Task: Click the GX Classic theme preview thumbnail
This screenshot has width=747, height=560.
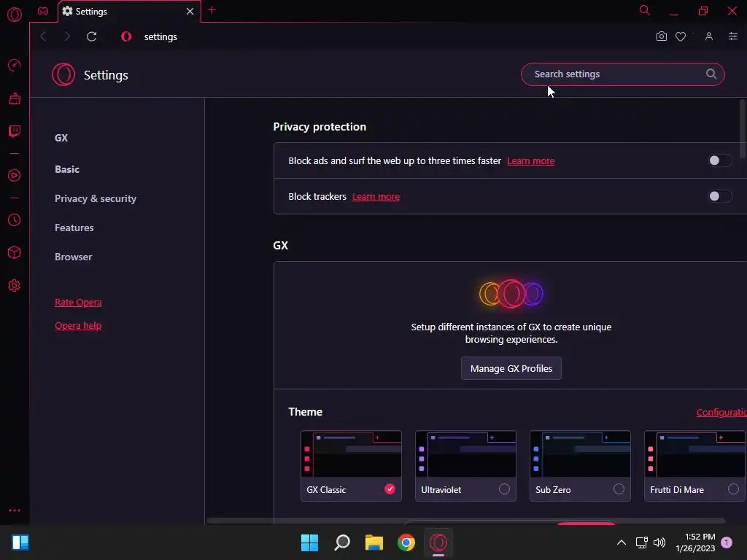Action: point(351,454)
